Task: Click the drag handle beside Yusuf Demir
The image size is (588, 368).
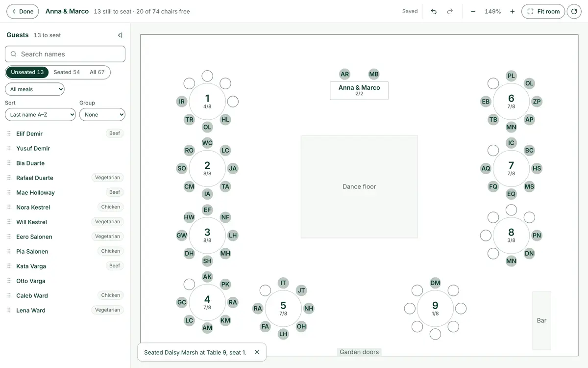Action: click(8, 148)
